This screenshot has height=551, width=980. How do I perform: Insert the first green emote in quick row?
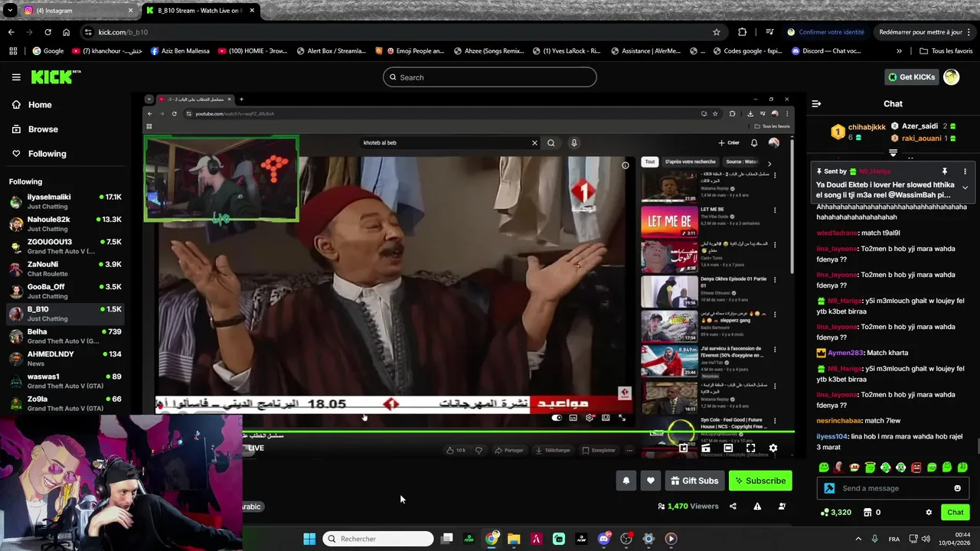(x=824, y=467)
